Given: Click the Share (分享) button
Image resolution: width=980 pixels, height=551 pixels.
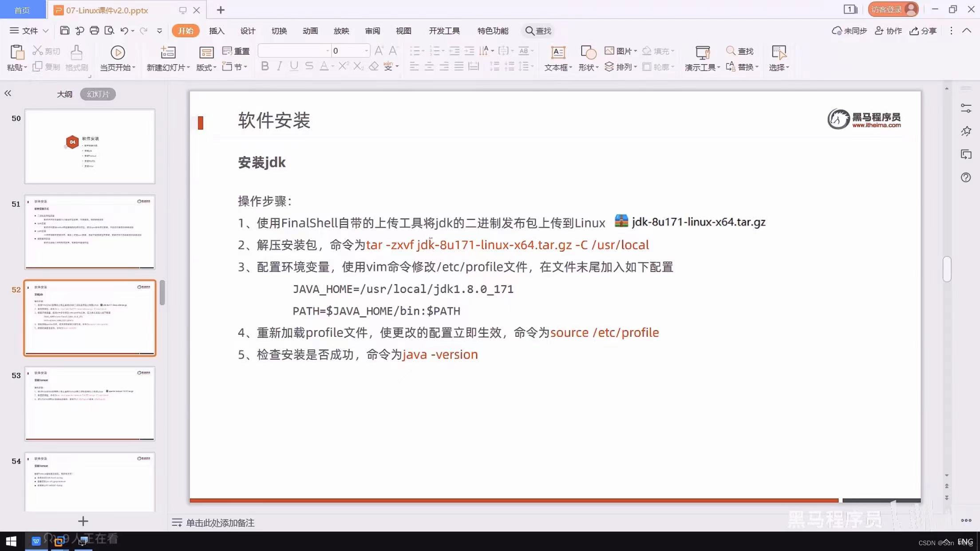Looking at the screenshot, I should point(923,31).
